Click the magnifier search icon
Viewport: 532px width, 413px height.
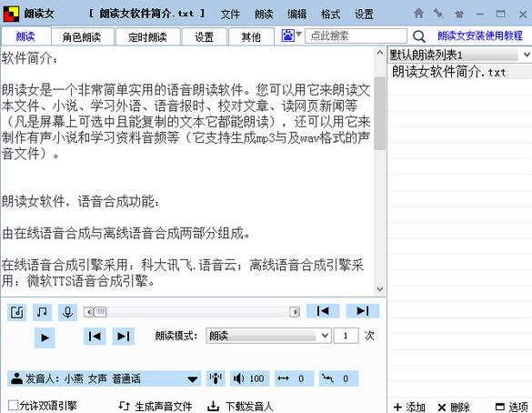click(418, 36)
